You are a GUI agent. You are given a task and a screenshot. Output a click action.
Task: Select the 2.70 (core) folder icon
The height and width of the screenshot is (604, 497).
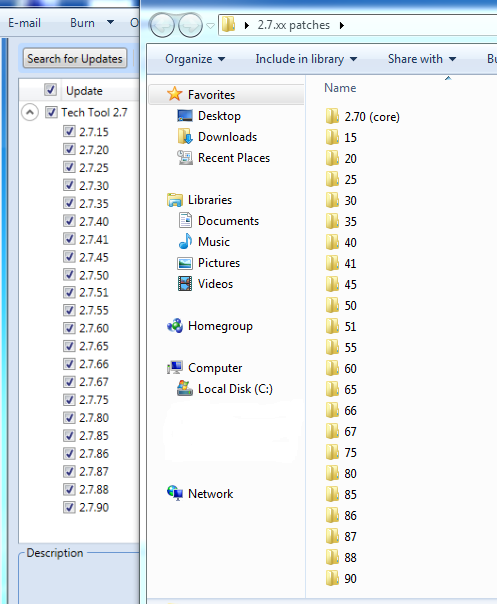[332, 116]
